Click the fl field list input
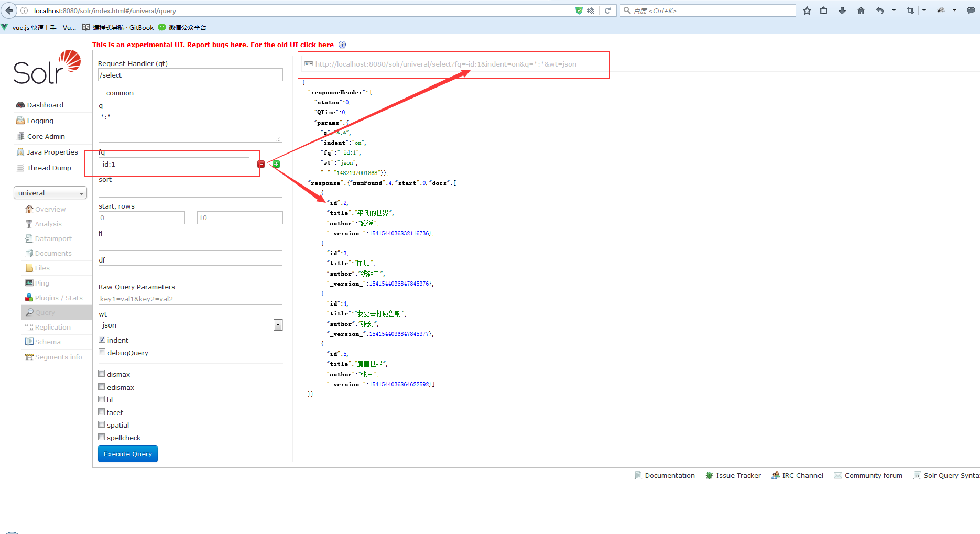Screen dimensions: 980x534 (190, 244)
